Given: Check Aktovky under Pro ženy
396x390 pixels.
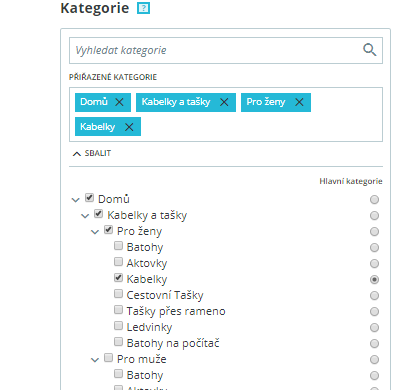Looking at the screenshot, I should 118,262.
